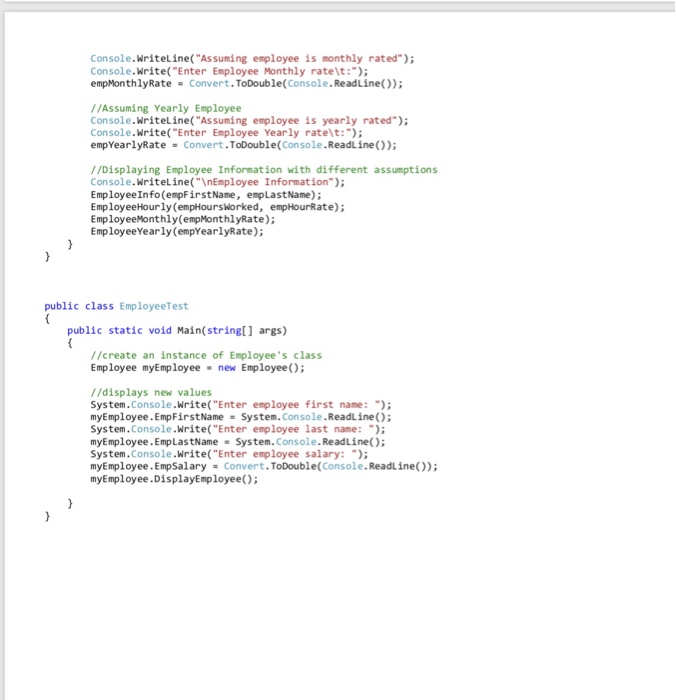Click the "Assuming employee is yearly rated" line
This screenshot has width=676, height=700.
coord(249,121)
